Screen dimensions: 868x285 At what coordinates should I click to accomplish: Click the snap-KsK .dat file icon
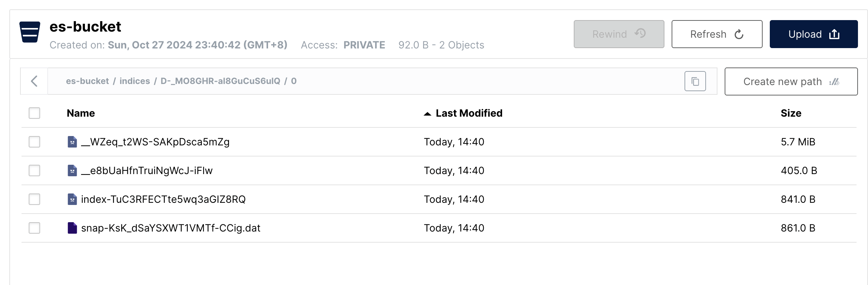click(72, 228)
